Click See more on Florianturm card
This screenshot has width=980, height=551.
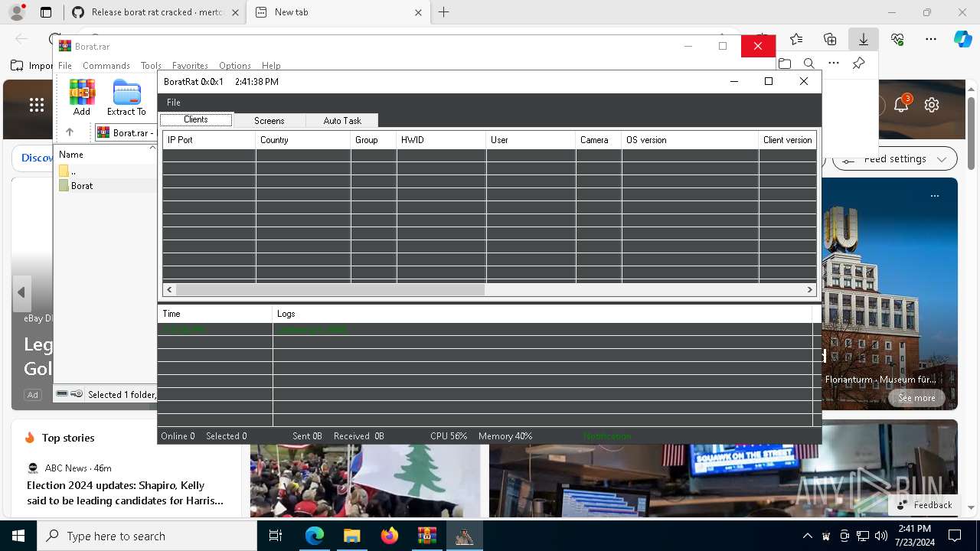point(916,398)
